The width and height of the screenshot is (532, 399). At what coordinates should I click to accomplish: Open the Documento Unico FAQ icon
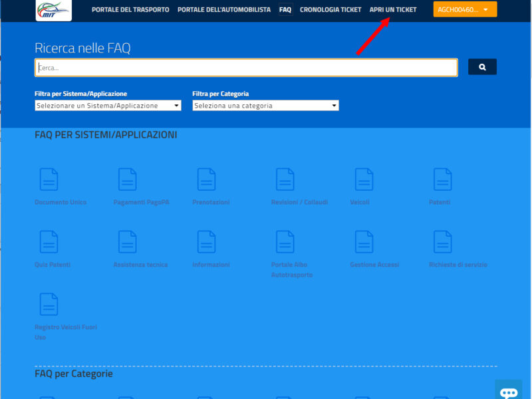[49, 180]
